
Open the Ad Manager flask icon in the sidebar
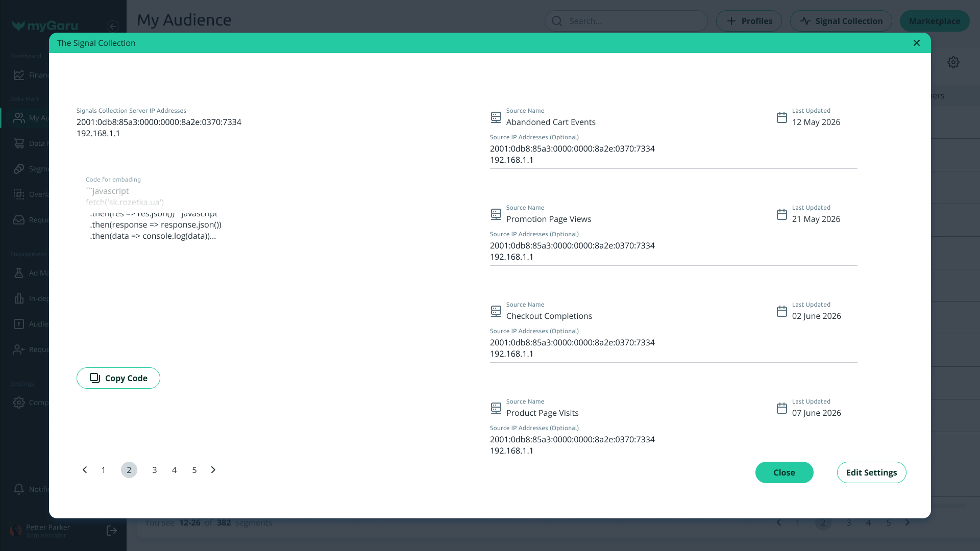pos(19,273)
